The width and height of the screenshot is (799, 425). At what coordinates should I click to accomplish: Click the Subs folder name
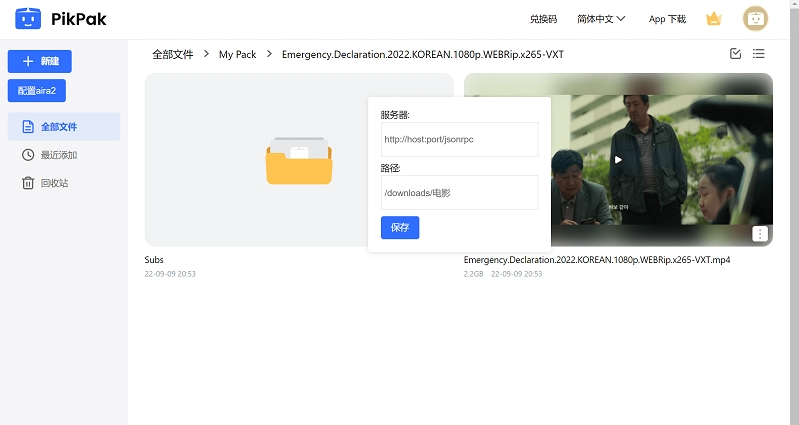tap(154, 260)
